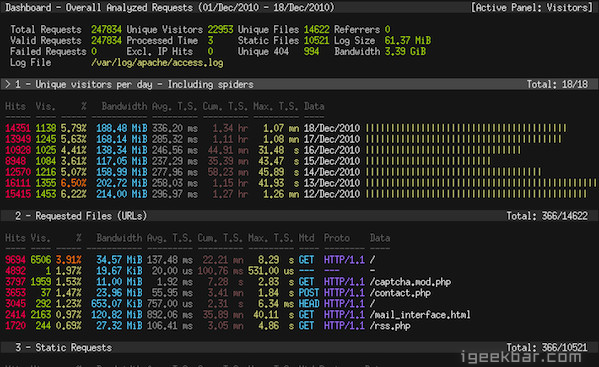Click the 'Max. T.S.' column header in the visitors panel

point(276,106)
